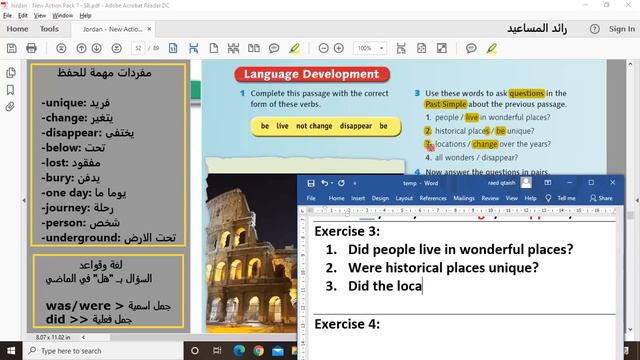Click the Undo arrow in Word

(324, 183)
